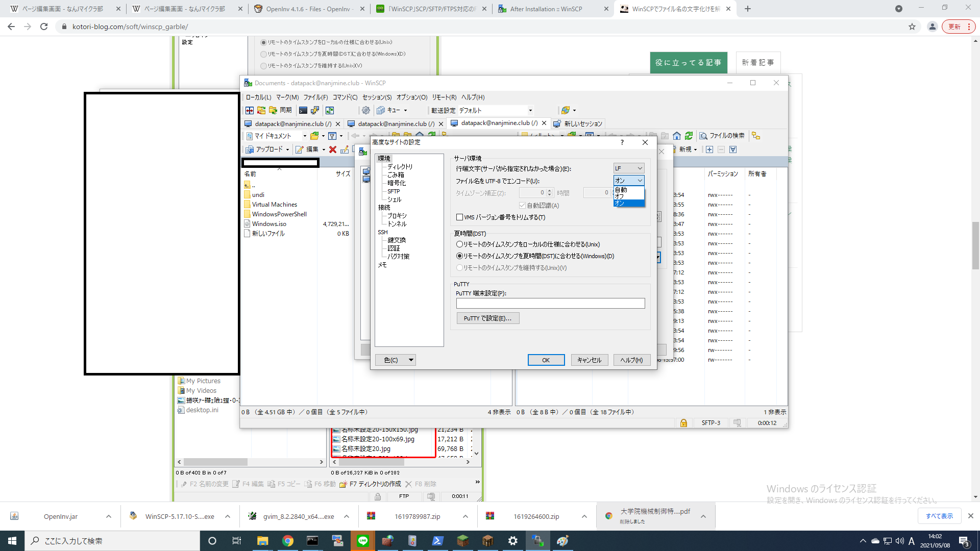
Task: Click the 編集 edit pencil icon
Action: 300,149
